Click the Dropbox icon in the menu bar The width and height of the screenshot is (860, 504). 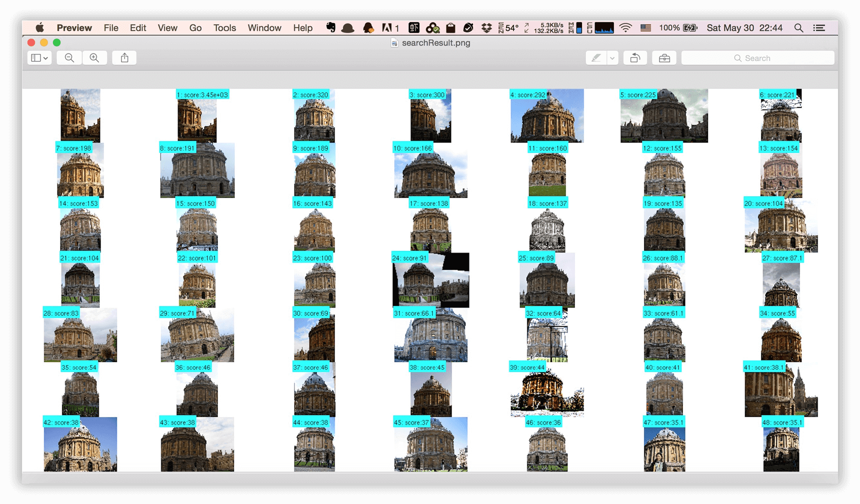[486, 28]
